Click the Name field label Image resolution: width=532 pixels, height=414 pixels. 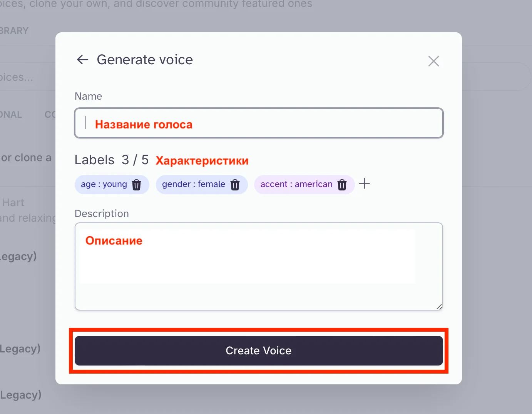88,96
